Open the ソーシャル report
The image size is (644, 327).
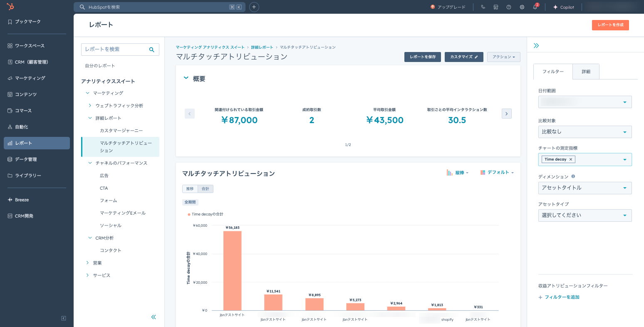coord(111,225)
